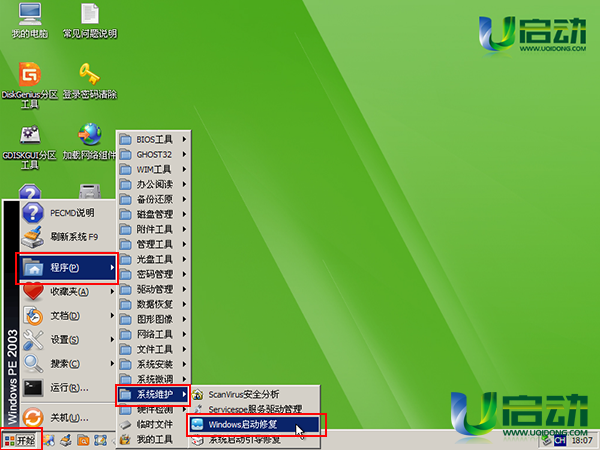Launch Windows启动修复

click(x=255, y=424)
